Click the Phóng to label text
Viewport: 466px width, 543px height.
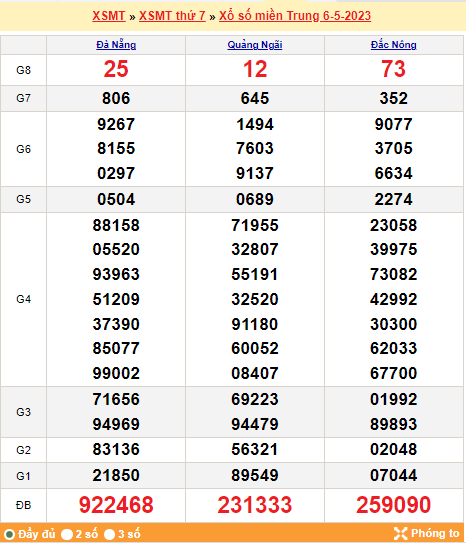click(x=435, y=533)
